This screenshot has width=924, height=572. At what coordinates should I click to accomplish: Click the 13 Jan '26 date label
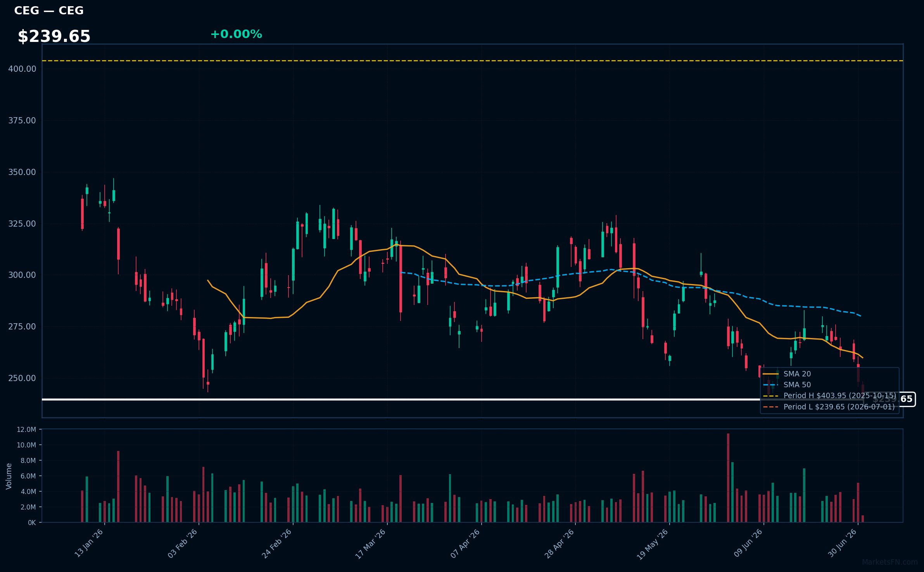89,543
